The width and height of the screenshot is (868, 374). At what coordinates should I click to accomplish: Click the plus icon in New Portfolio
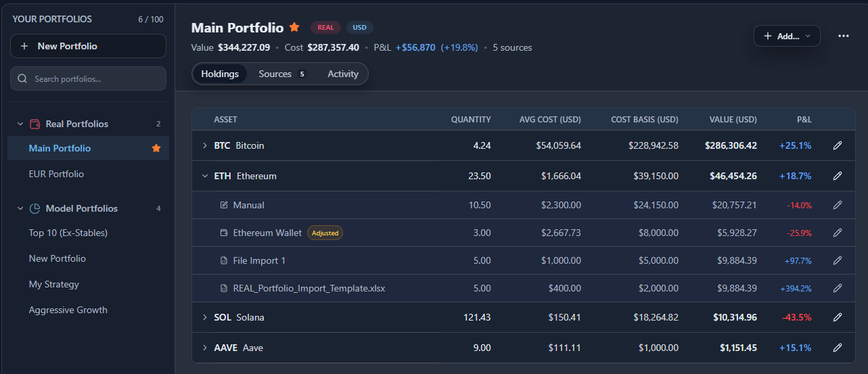pos(24,46)
